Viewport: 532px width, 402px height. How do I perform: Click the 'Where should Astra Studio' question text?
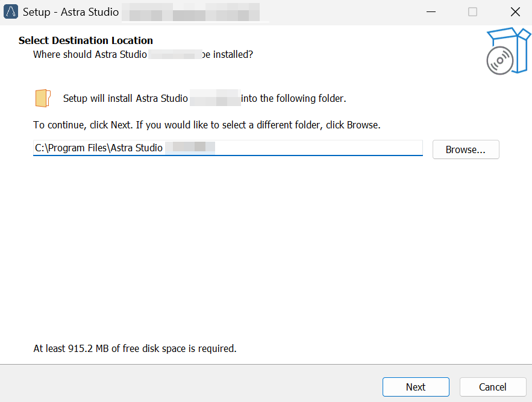tap(143, 54)
